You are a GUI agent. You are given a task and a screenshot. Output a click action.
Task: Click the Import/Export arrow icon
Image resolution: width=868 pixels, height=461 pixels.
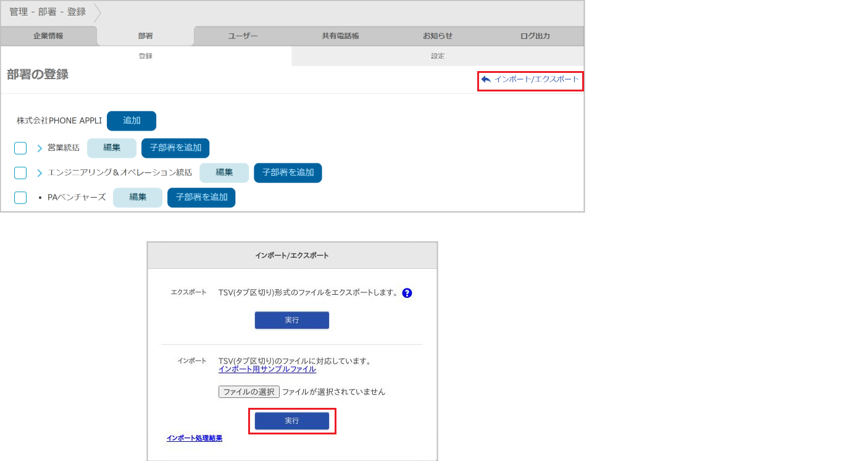point(486,80)
